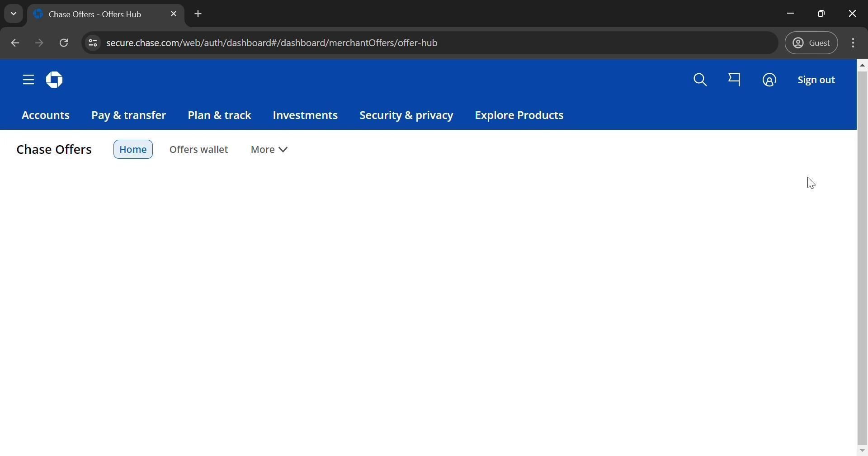View site information icon in address bar
Image resolution: width=868 pixels, height=456 pixels.
[x=93, y=43]
